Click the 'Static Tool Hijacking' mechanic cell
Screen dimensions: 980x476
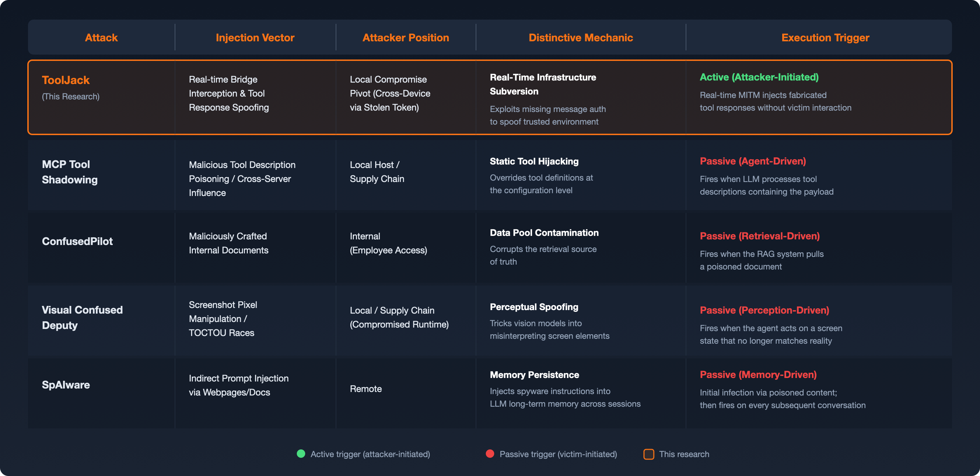tap(534, 161)
